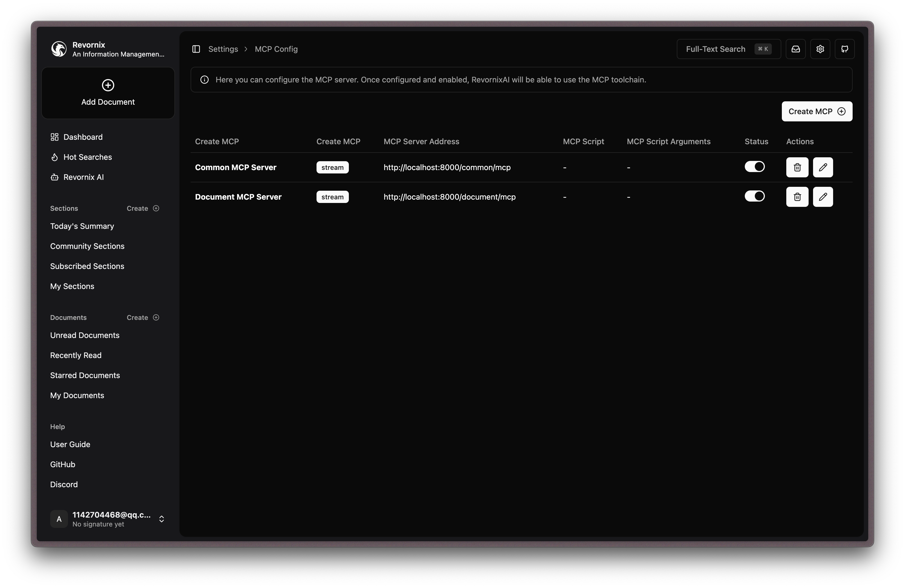Click the Add Document button

click(x=108, y=93)
